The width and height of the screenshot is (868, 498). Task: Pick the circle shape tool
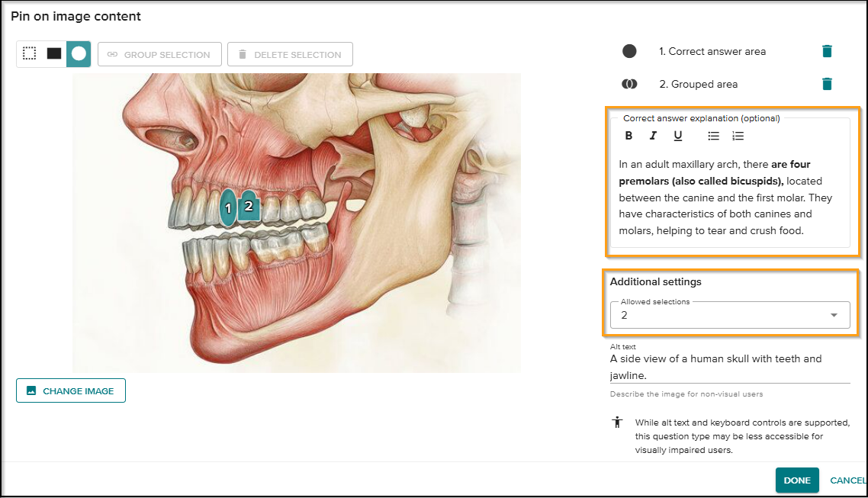(79, 54)
